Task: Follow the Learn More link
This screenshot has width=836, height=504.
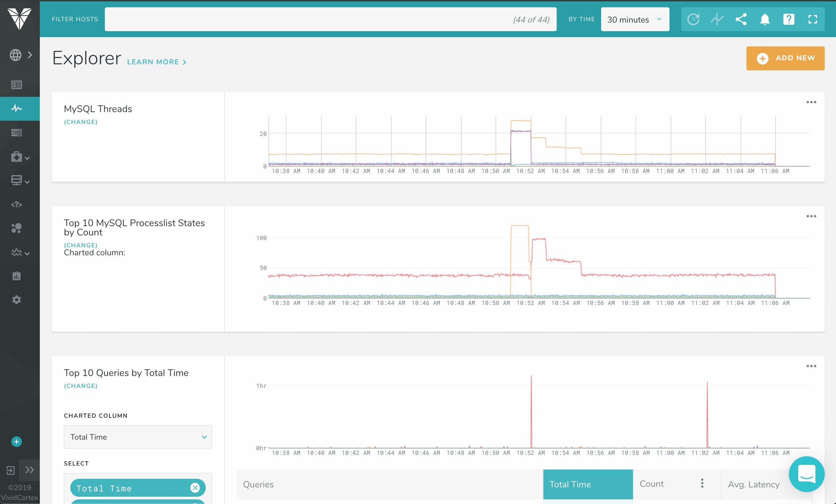Action: point(157,62)
